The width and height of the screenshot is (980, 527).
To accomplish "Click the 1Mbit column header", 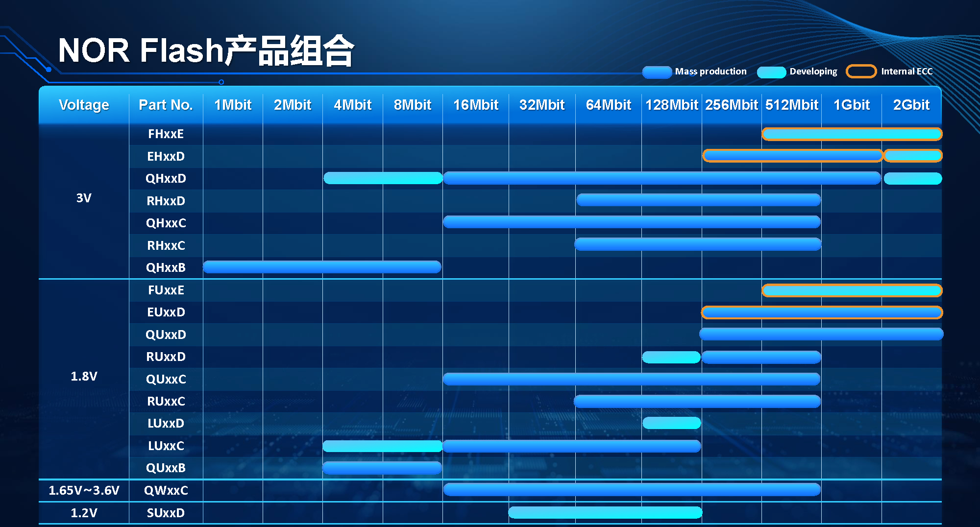I will (233, 105).
